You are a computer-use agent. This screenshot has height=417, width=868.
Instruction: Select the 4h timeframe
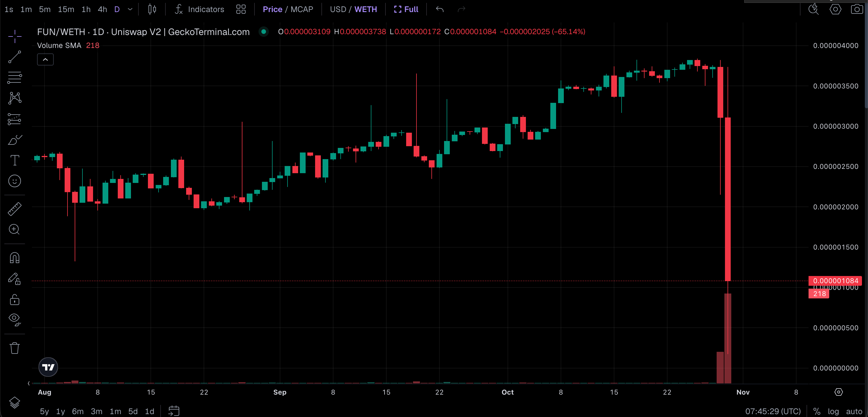[103, 9]
